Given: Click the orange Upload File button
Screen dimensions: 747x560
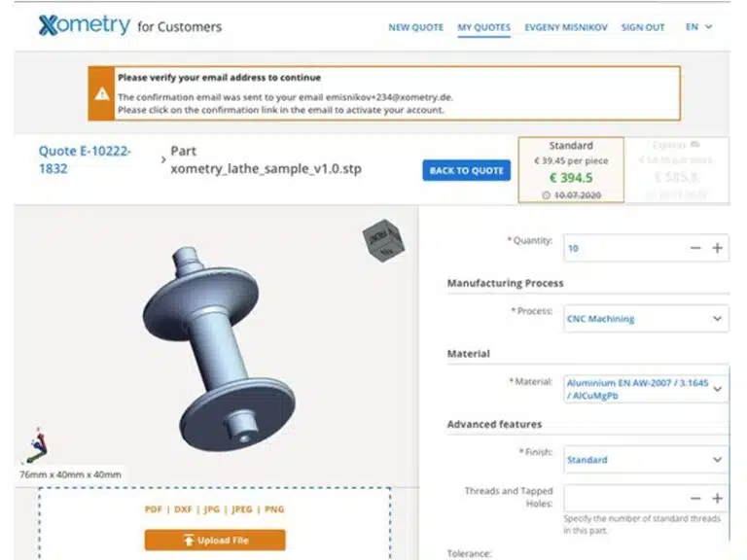Looking at the screenshot, I should [215, 541].
